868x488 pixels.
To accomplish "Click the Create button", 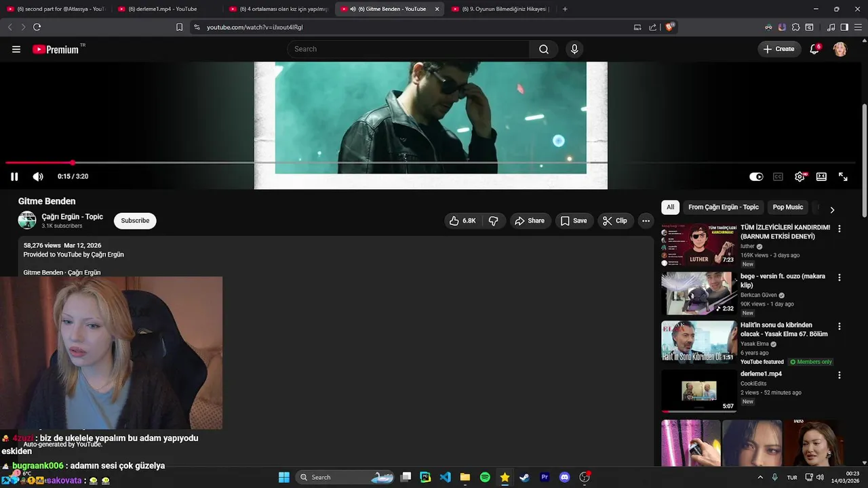I will tap(779, 49).
